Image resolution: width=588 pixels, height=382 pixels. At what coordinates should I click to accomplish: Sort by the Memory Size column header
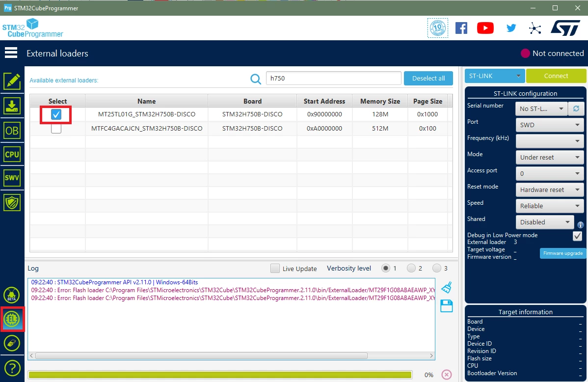380,101
